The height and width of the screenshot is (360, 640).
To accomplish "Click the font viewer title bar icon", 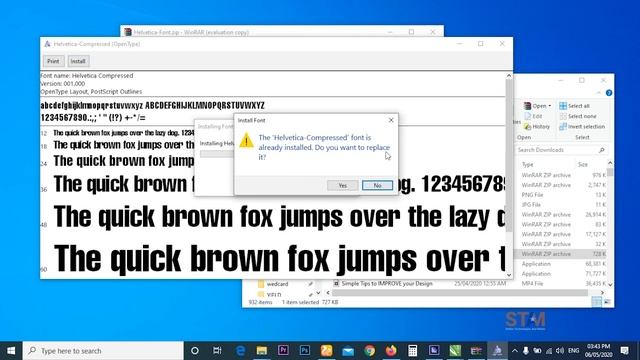I will 47,44.
